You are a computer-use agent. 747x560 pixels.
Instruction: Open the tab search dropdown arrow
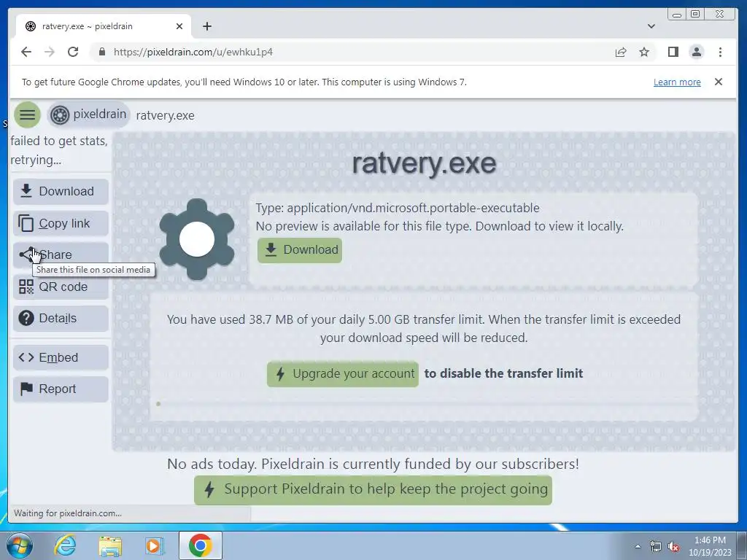(651, 26)
